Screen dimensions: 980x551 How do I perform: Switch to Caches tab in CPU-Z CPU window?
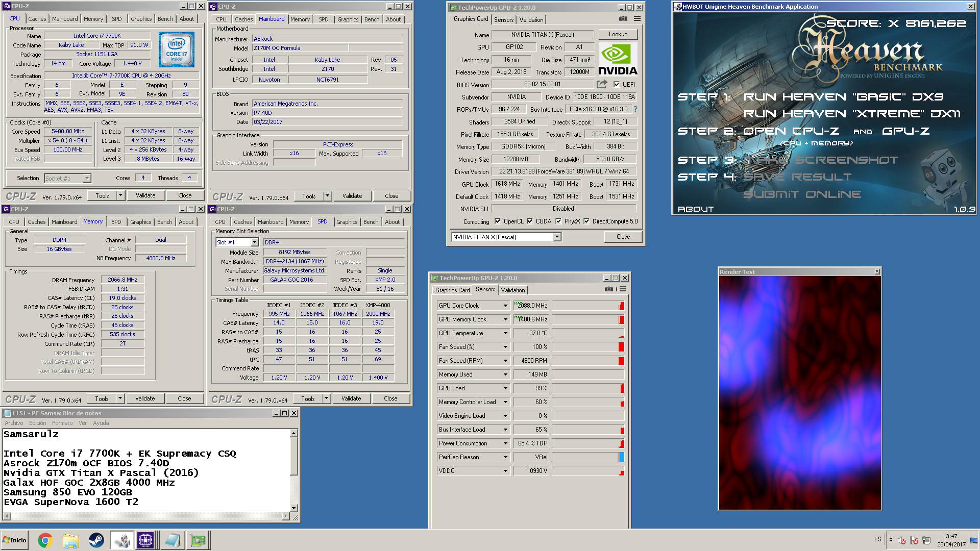click(x=37, y=19)
